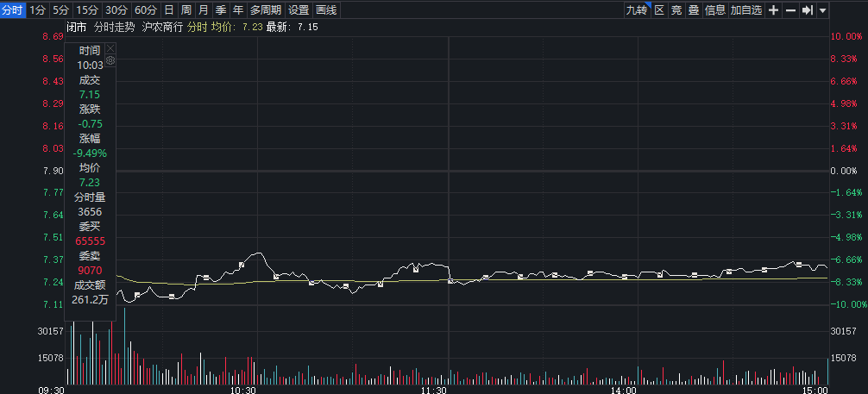Open the 周 weekly chart tab
Image resolution: width=868 pixels, height=394 pixels.
(x=186, y=10)
